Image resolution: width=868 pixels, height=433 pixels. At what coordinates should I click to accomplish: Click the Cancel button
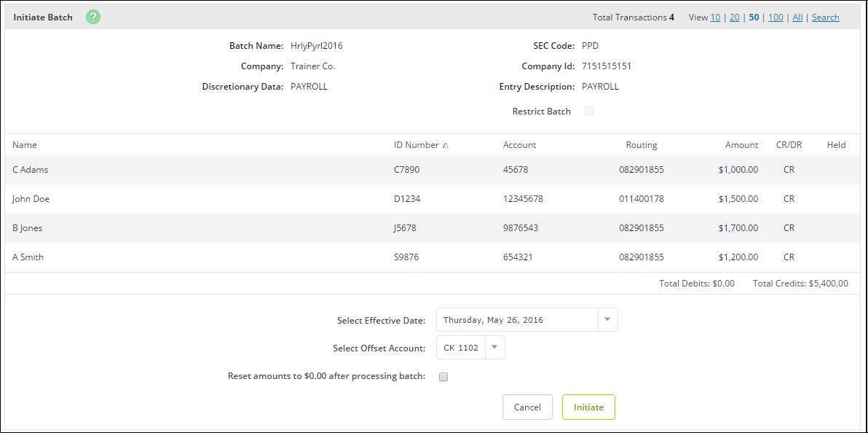click(x=527, y=407)
